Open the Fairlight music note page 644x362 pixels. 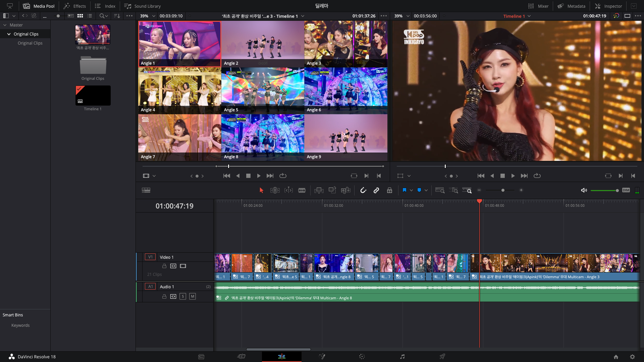click(x=402, y=357)
